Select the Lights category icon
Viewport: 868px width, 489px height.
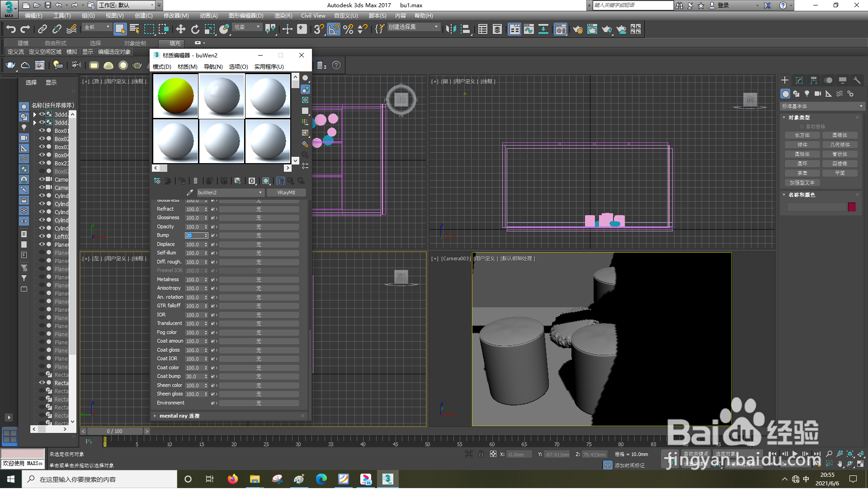pyautogui.click(x=807, y=94)
